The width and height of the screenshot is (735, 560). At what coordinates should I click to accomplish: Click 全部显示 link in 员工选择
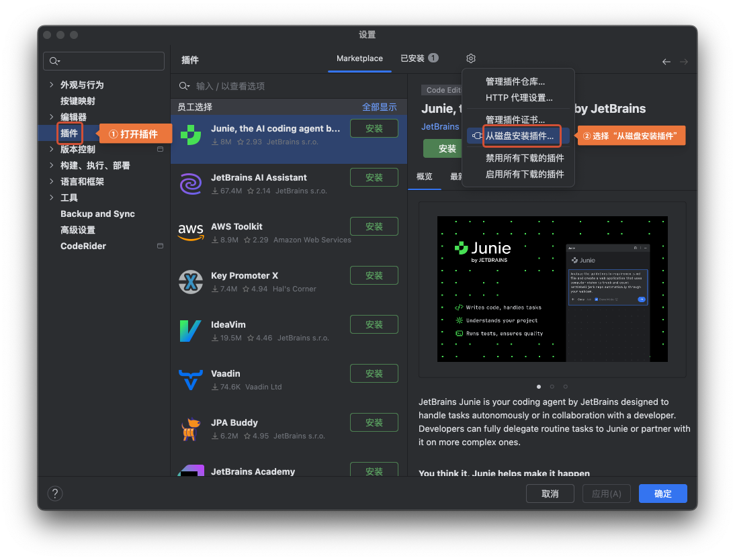pyautogui.click(x=379, y=107)
